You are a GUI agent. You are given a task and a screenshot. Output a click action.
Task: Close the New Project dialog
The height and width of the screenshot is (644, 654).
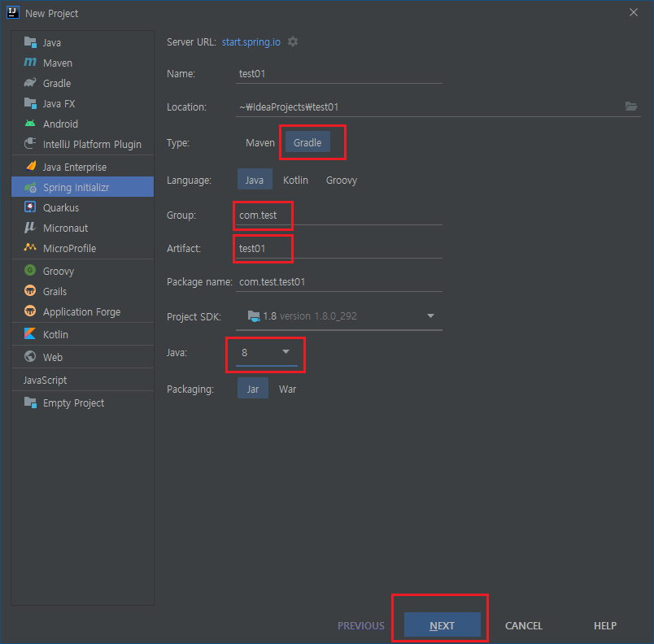point(634,12)
